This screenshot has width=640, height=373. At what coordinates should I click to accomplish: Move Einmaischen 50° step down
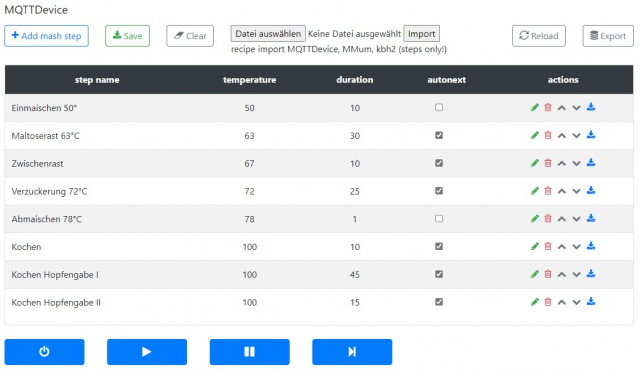coord(576,108)
